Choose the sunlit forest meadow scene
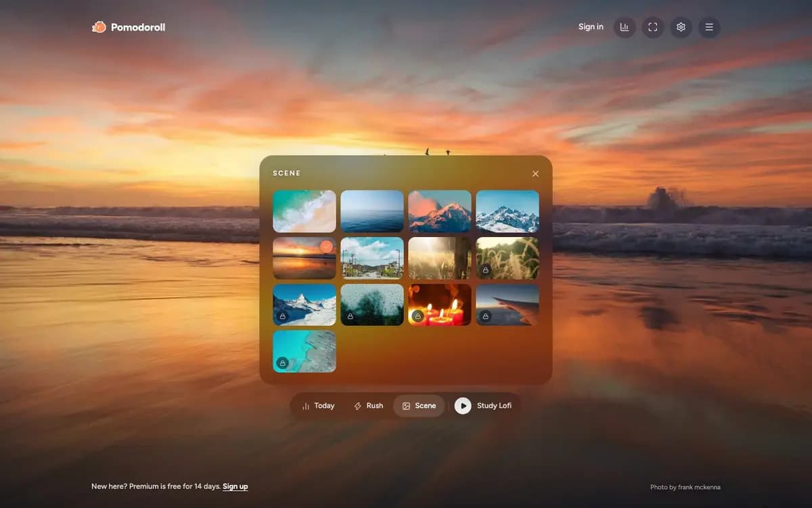Viewport: 812px width, 508px height. [x=440, y=257]
